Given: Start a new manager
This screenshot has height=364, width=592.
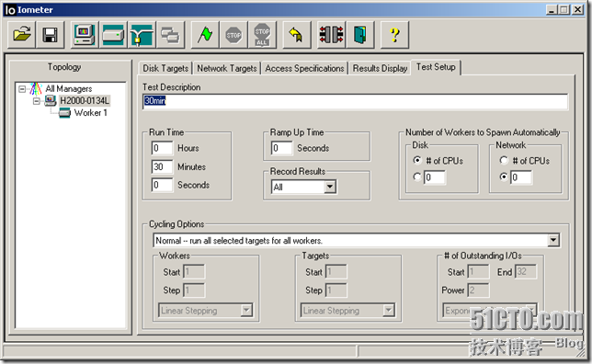Looking at the screenshot, I should click(x=85, y=35).
